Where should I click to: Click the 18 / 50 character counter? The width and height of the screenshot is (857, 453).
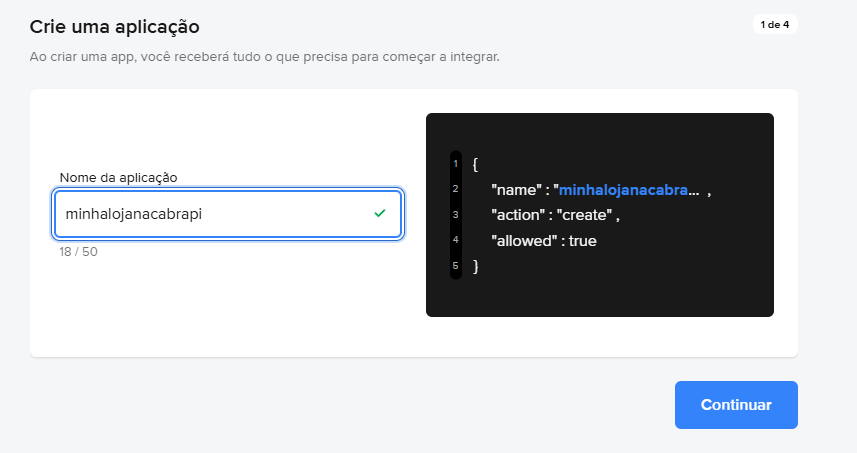pos(78,252)
